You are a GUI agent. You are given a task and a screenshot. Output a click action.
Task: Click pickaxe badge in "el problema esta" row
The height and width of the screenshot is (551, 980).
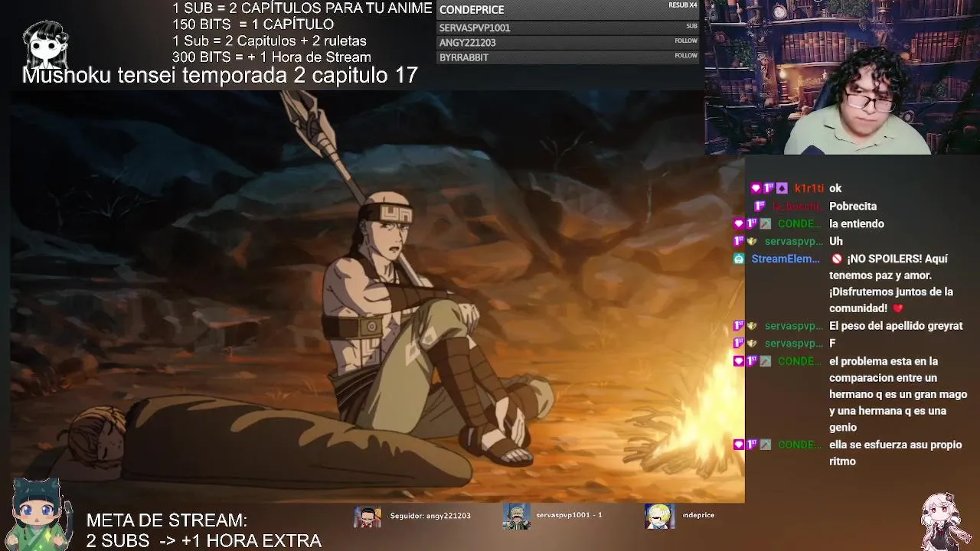[x=765, y=361]
